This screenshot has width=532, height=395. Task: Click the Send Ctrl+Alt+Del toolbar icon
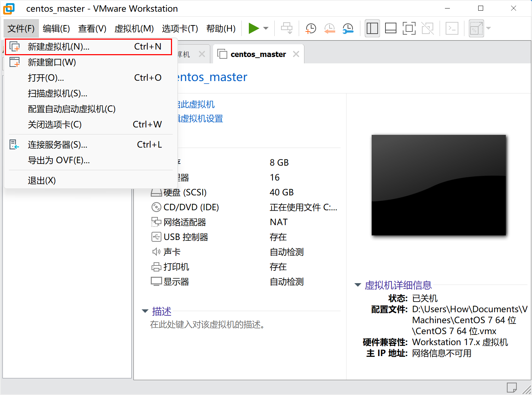click(287, 28)
